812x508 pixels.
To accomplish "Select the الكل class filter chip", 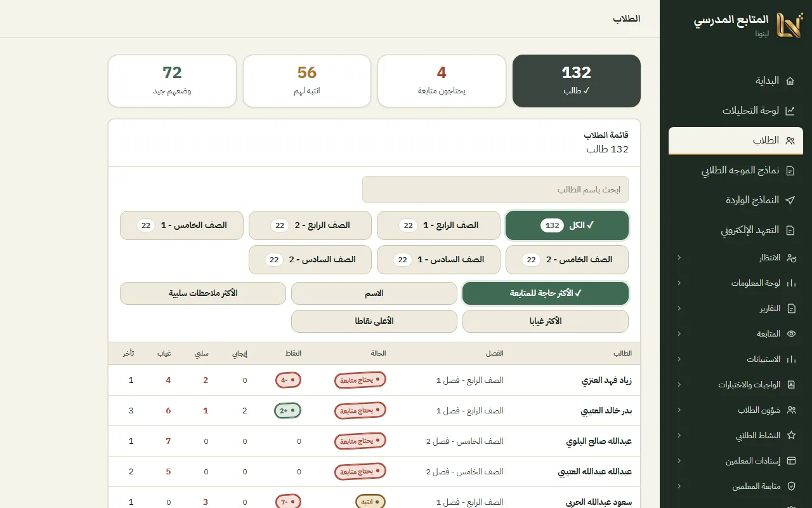I will (x=567, y=225).
